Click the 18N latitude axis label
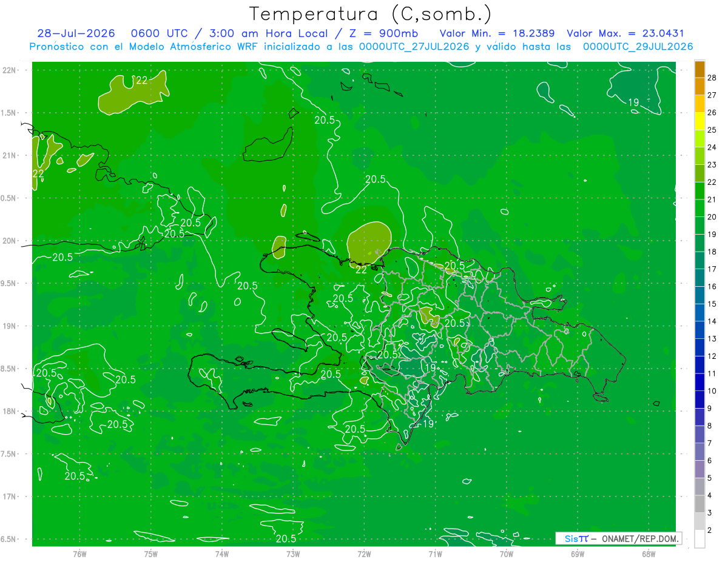The image size is (728, 562). point(9,412)
